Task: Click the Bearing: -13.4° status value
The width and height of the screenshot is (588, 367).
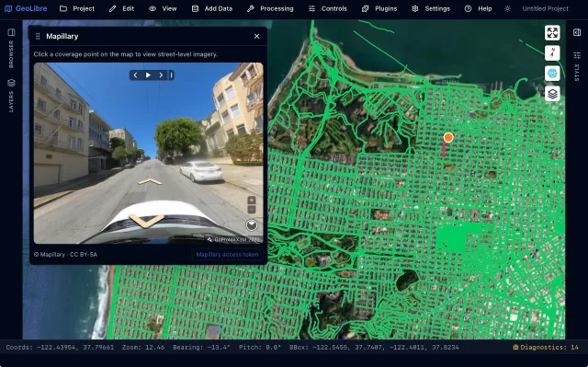Action: click(202, 347)
